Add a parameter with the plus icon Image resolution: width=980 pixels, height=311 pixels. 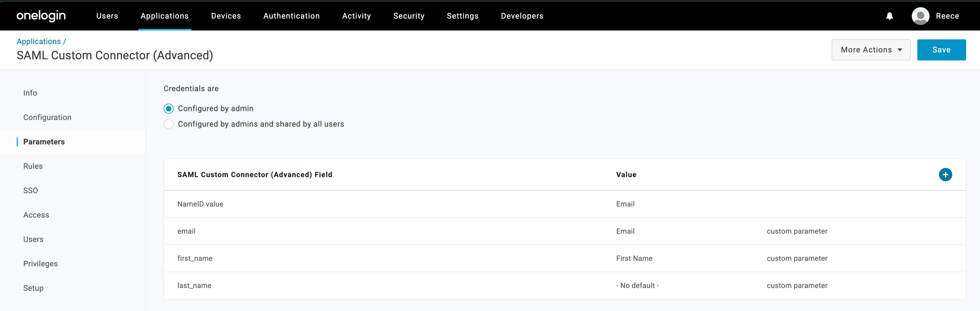[945, 175]
